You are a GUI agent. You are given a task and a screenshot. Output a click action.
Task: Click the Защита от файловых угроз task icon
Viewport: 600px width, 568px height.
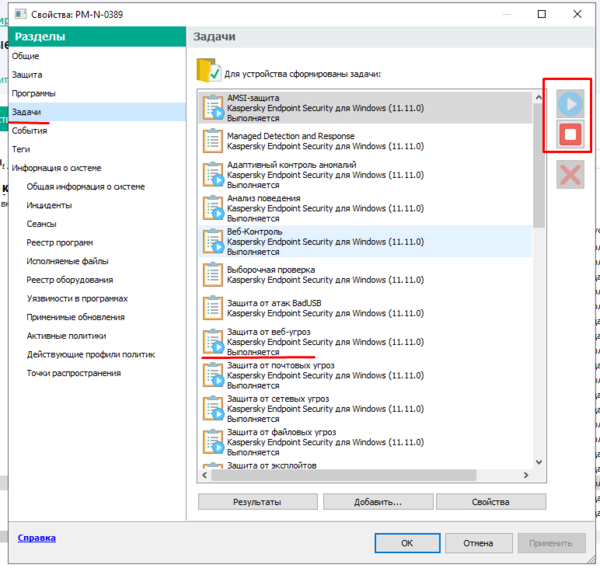coord(213,442)
